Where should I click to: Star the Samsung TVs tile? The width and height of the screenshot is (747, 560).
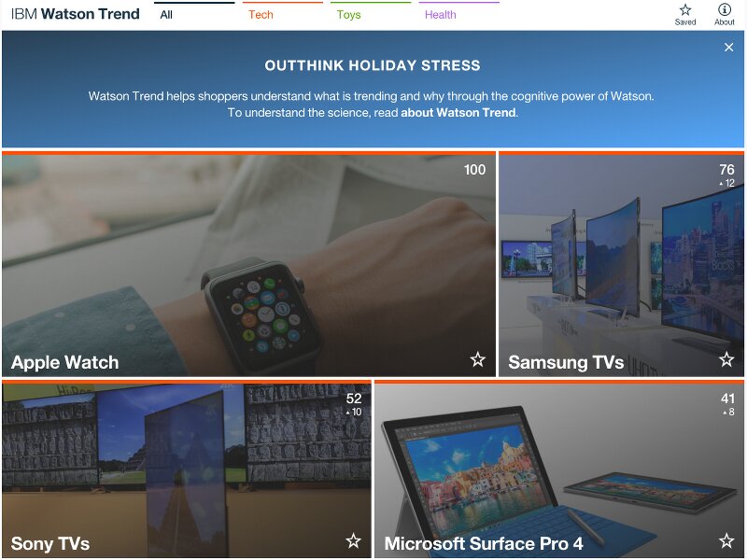point(726,359)
